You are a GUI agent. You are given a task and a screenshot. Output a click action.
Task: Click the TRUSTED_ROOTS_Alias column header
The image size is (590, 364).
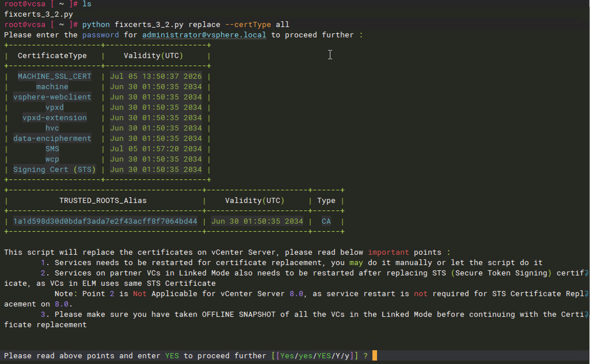point(103,201)
